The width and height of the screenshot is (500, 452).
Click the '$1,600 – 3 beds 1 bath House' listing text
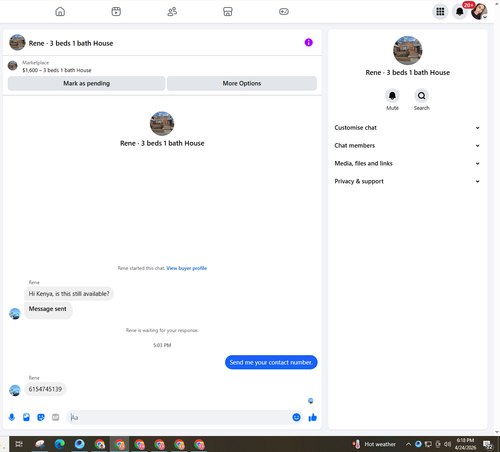[57, 70]
